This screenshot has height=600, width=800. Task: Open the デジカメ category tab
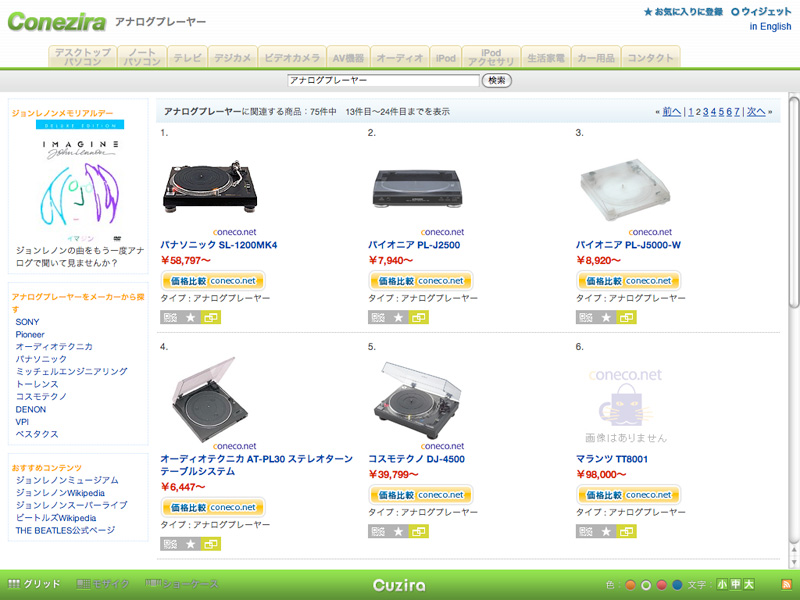(232, 58)
